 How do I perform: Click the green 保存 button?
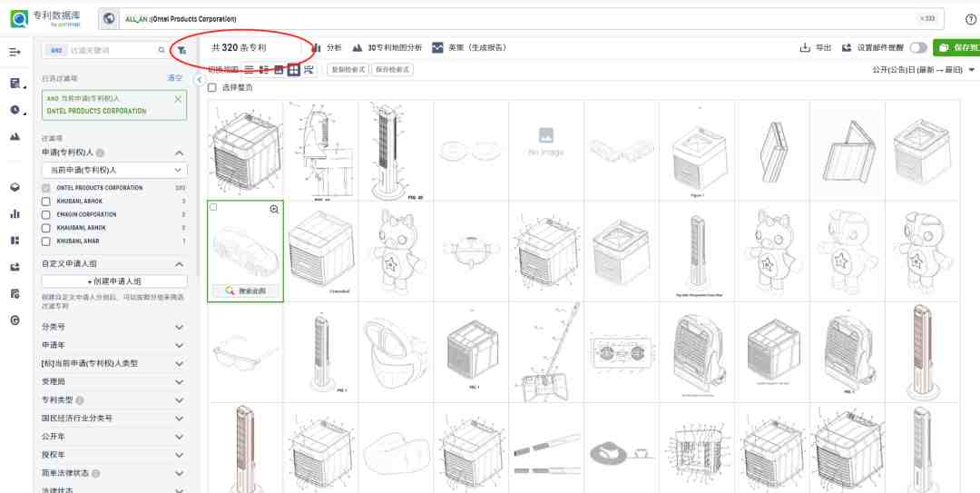pyautogui.click(x=956, y=47)
